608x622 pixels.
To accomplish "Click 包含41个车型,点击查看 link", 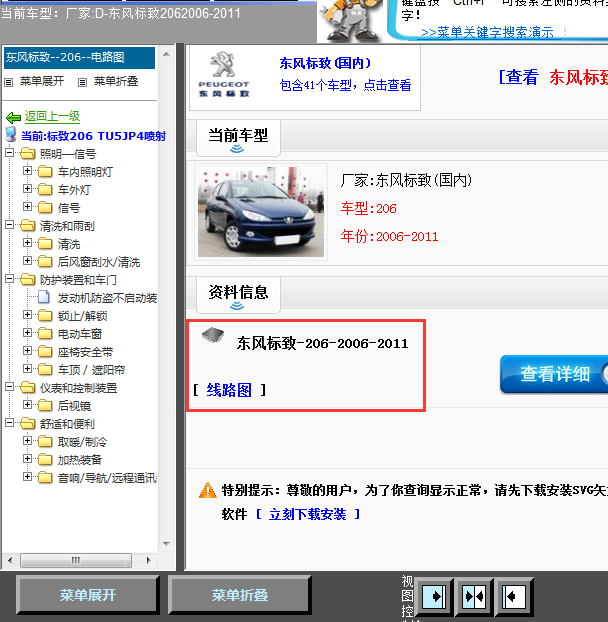I will click(345, 85).
